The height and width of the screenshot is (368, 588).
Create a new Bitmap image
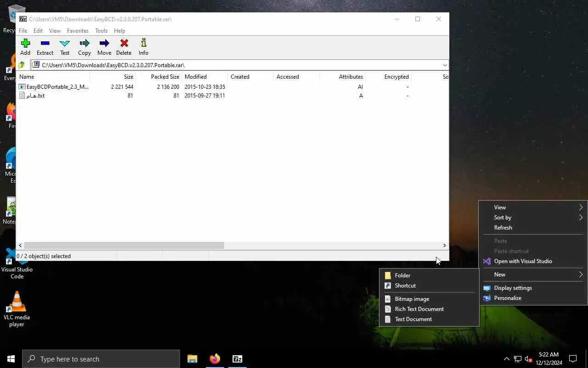[429, 299]
